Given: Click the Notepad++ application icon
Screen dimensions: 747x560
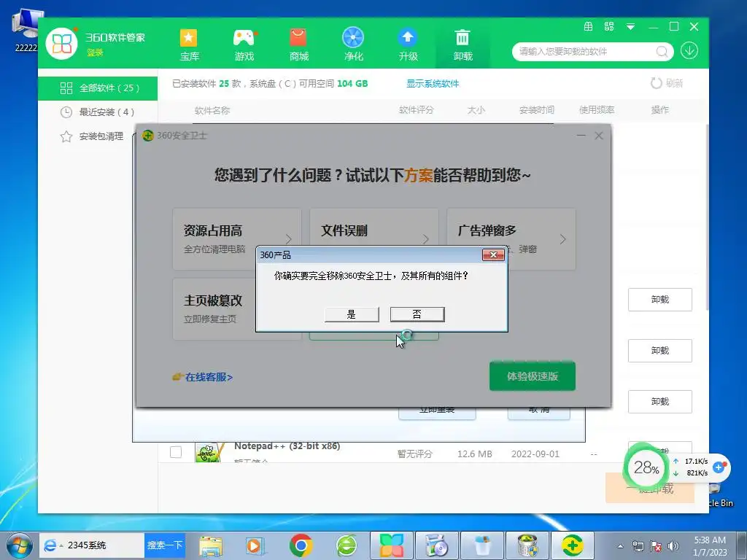Looking at the screenshot, I should tap(209, 452).
